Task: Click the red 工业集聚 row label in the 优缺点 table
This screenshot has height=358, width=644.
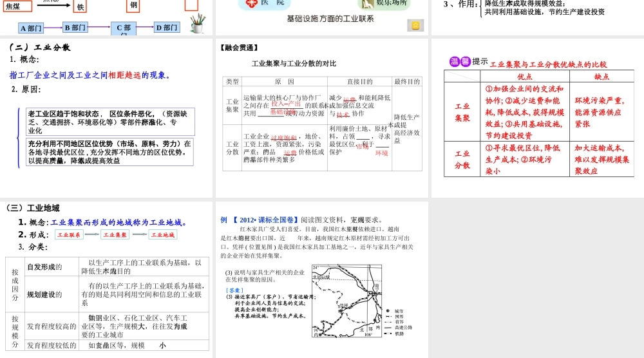Action: point(462,112)
